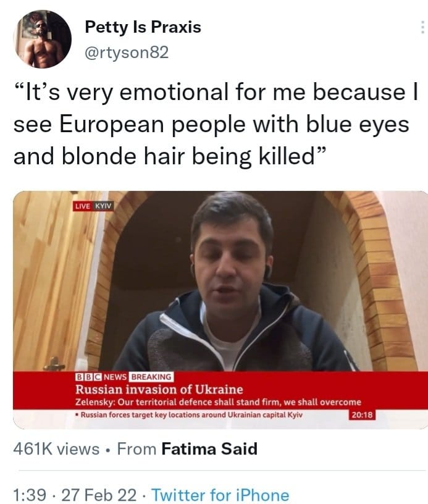Click the 20:18 clock badge in video
Viewport: 428px width, 504px height.
(x=362, y=414)
